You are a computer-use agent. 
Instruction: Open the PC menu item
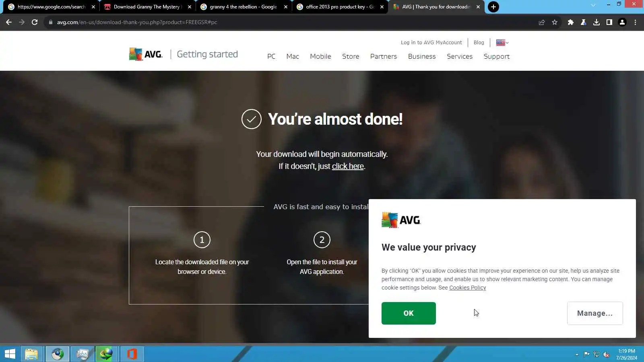coord(271,56)
